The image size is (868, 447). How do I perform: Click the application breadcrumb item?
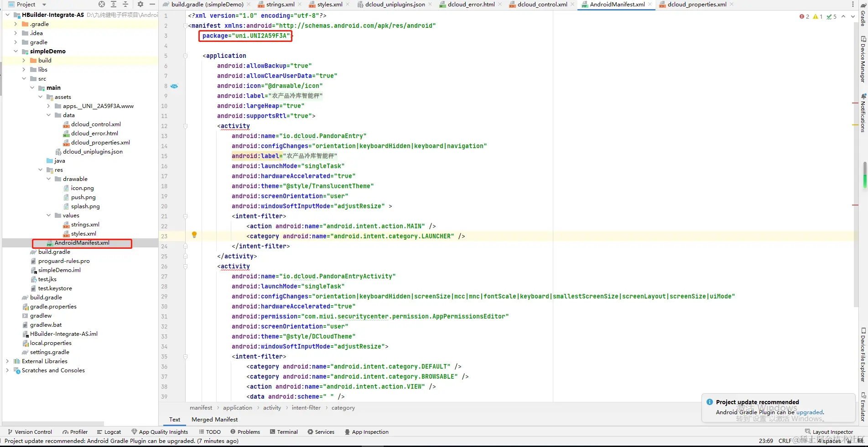(238, 408)
